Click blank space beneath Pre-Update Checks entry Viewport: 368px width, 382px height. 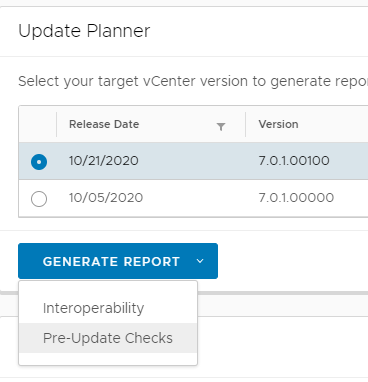click(x=108, y=359)
